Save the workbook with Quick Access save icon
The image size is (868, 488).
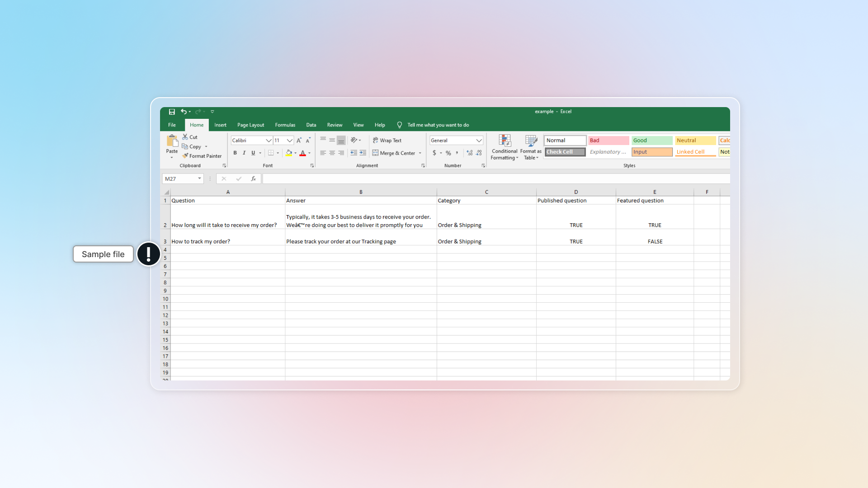pyautogui.click(x=171, y=112)
